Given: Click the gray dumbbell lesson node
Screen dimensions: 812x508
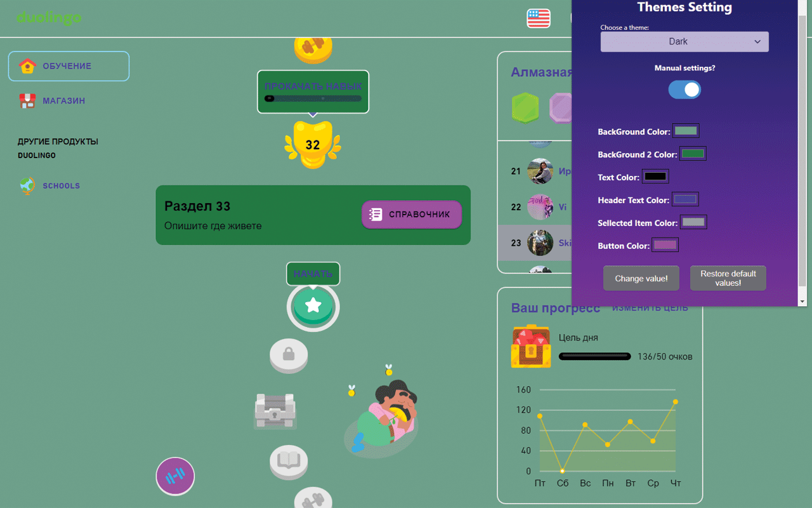Looking at the screenshot, I should [x=313, y=499].
